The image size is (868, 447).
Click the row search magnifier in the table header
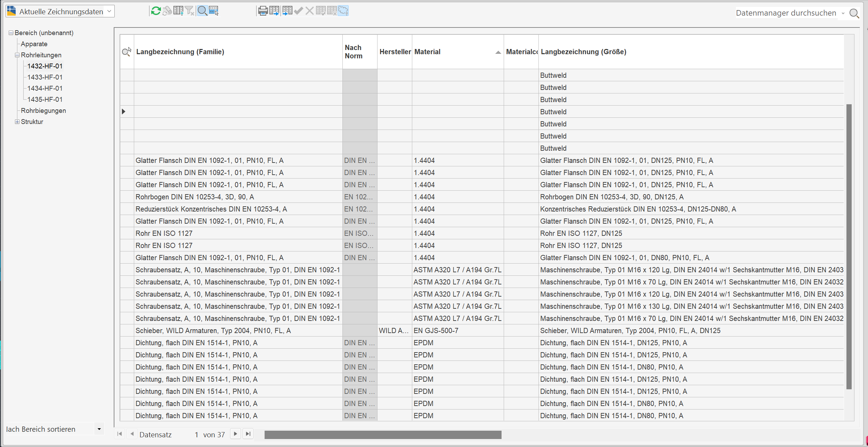pos(126,51)
